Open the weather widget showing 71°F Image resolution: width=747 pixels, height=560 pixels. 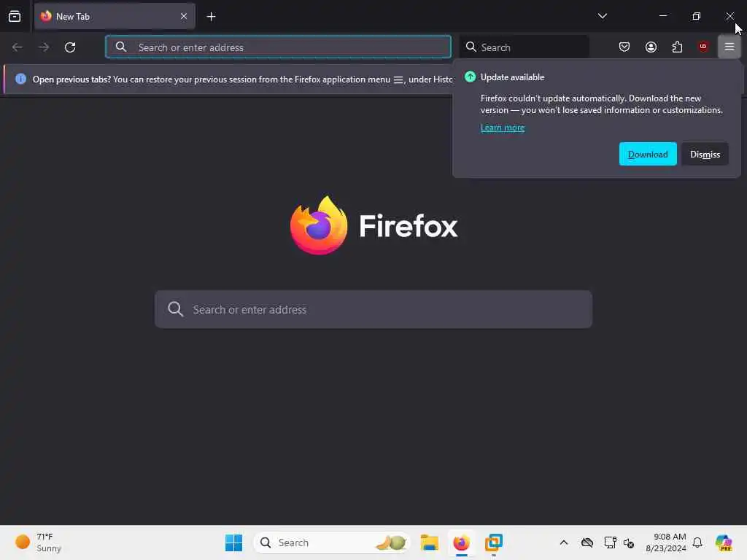click(39, 542)
